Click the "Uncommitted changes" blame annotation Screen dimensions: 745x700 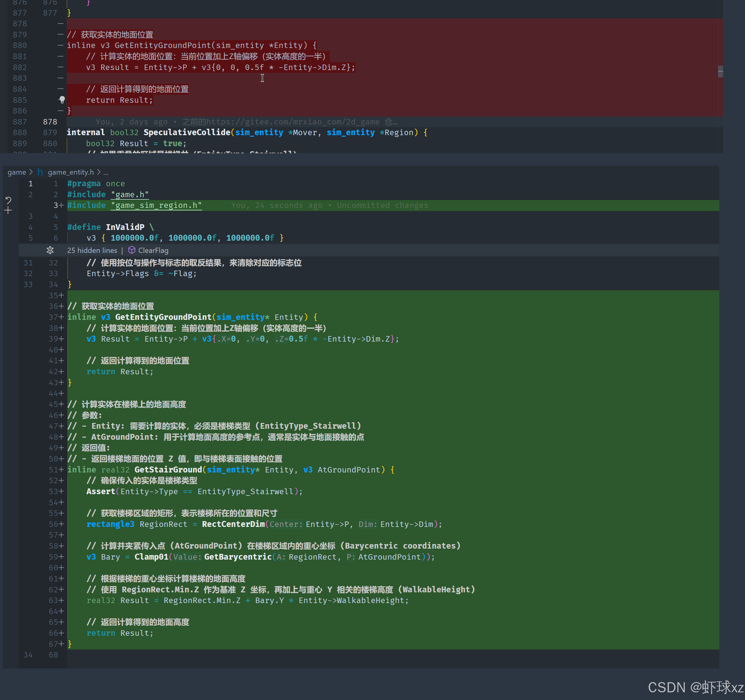pos(382,206)
